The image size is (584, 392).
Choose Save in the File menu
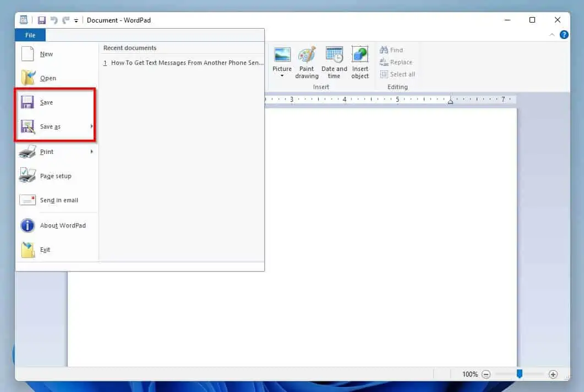click(57, 102)
